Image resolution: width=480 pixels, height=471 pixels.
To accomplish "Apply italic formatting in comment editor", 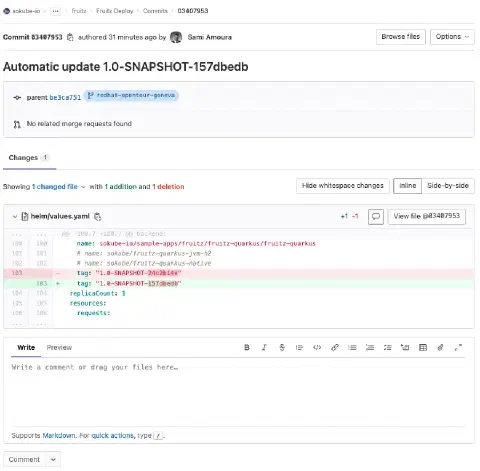I will [264, 347].
